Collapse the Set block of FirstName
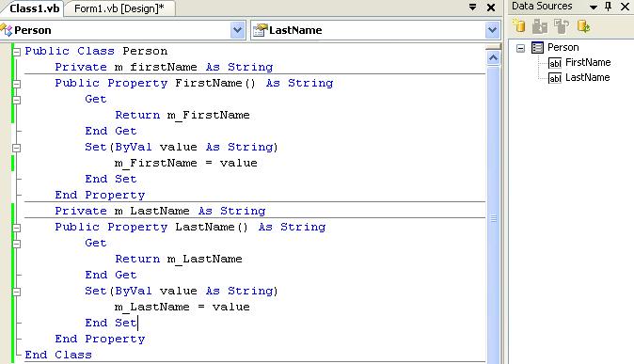The height and width of the screenshot is (364, 634). (17, 148)
